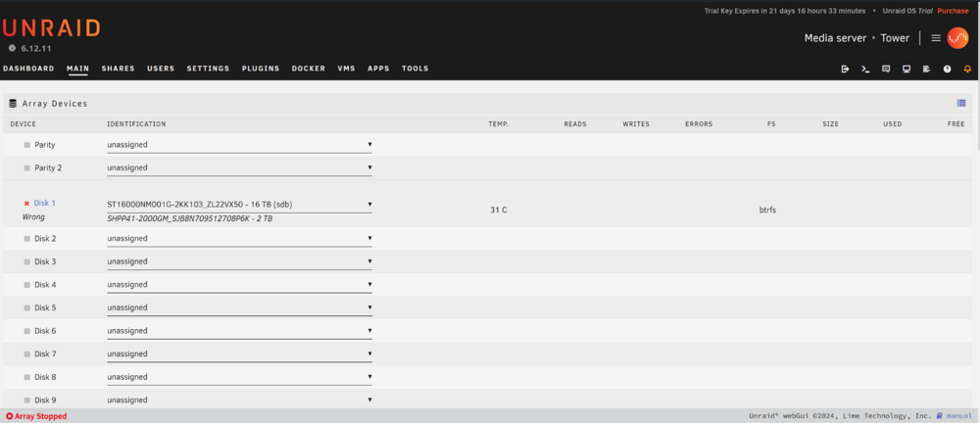Open the Settings tab

point(208,69)
